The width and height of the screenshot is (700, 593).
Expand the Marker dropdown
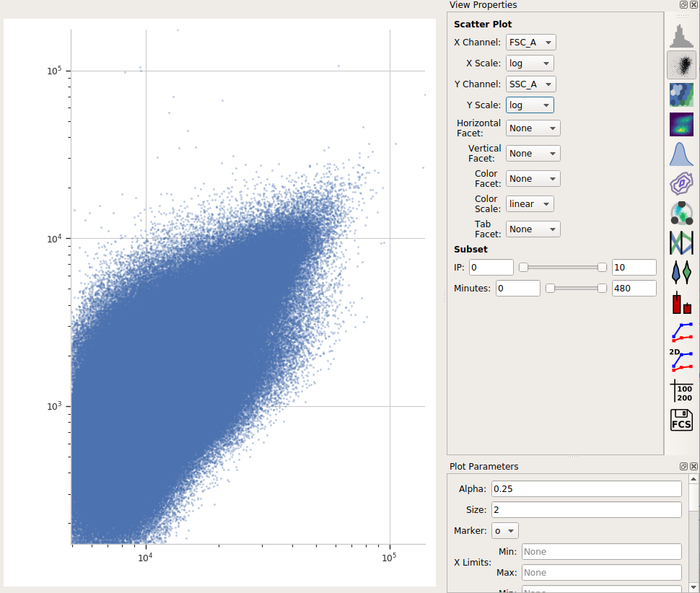tap(505, 531)
